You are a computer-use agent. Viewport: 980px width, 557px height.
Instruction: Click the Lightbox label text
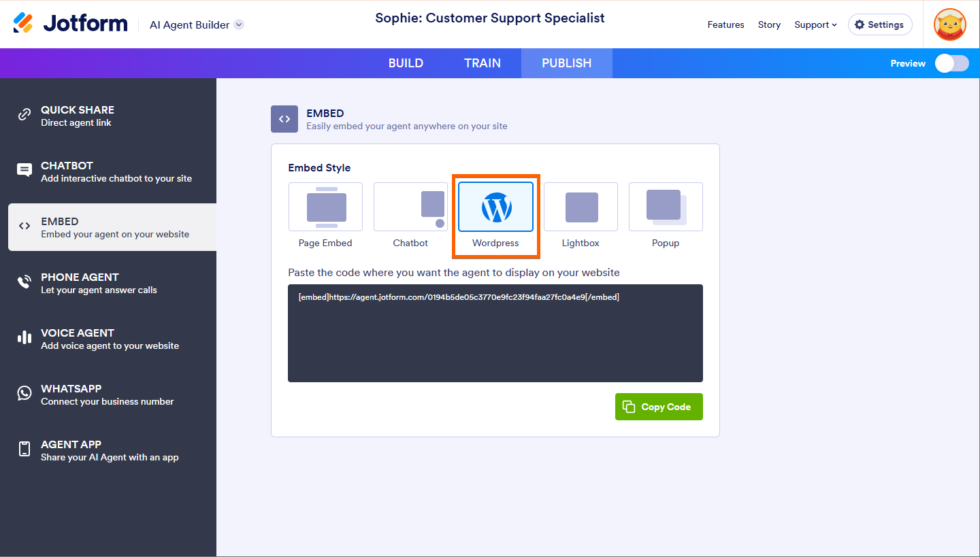click(581, 243)
